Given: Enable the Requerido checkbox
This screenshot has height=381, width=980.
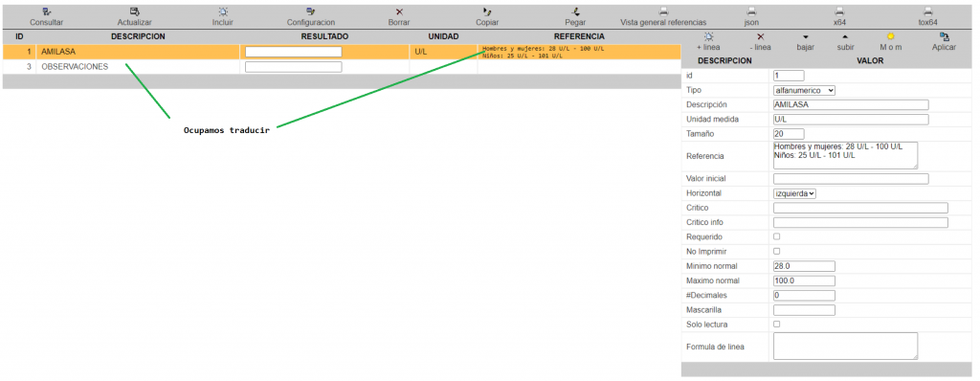Looking at the screenshot, I should click(777, 236).
